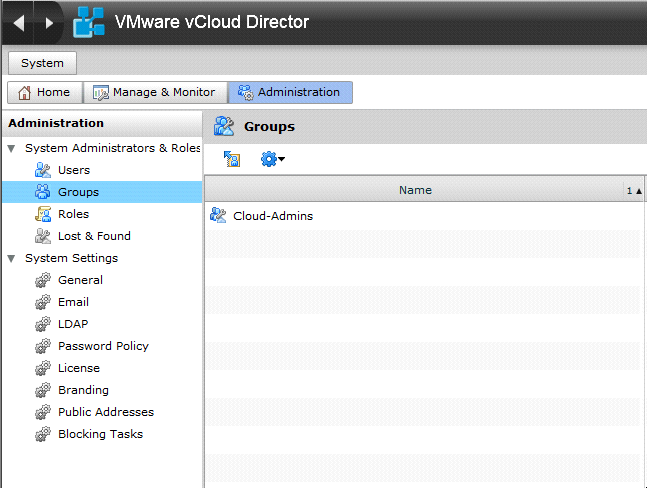Go back with the left arrow button

[x=19, y=23]
